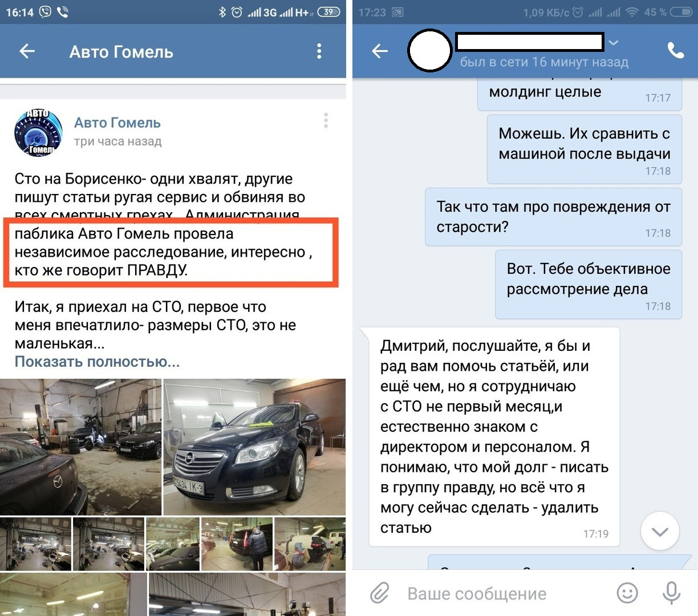Expand chat options chevron beside contact name
Image resolution: width=698 pixels, height=616 pixels.
click(x=614, y=43)
